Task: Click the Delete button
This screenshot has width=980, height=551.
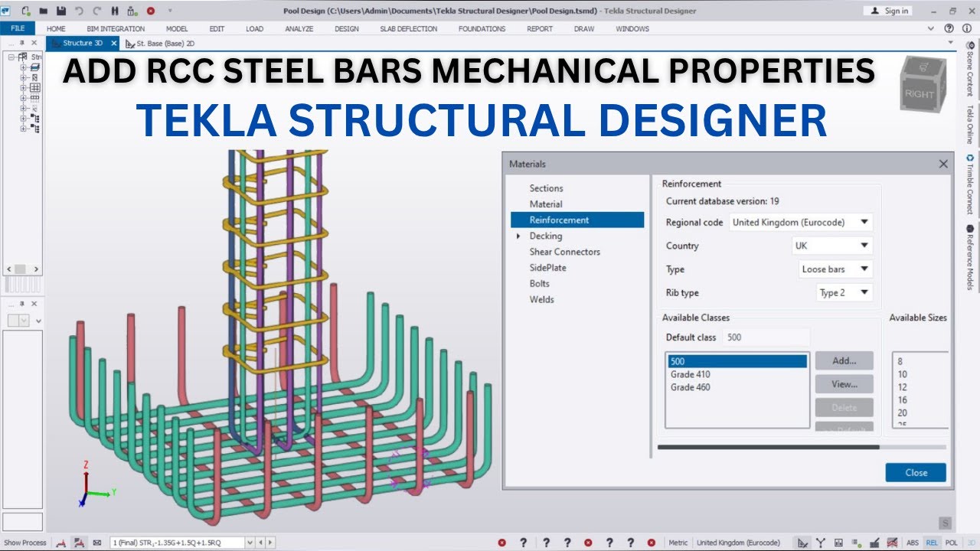Action: pyautogui.click(x=844, y=408)
